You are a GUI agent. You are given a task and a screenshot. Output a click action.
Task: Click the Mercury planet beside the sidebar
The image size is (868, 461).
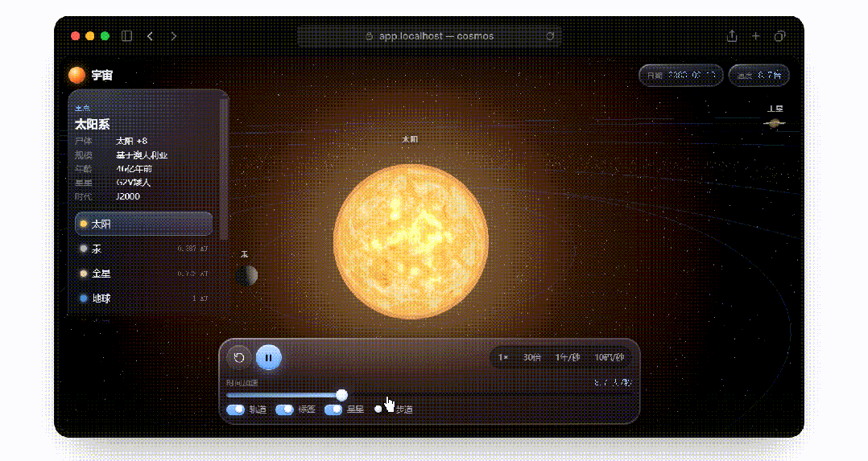247,275
